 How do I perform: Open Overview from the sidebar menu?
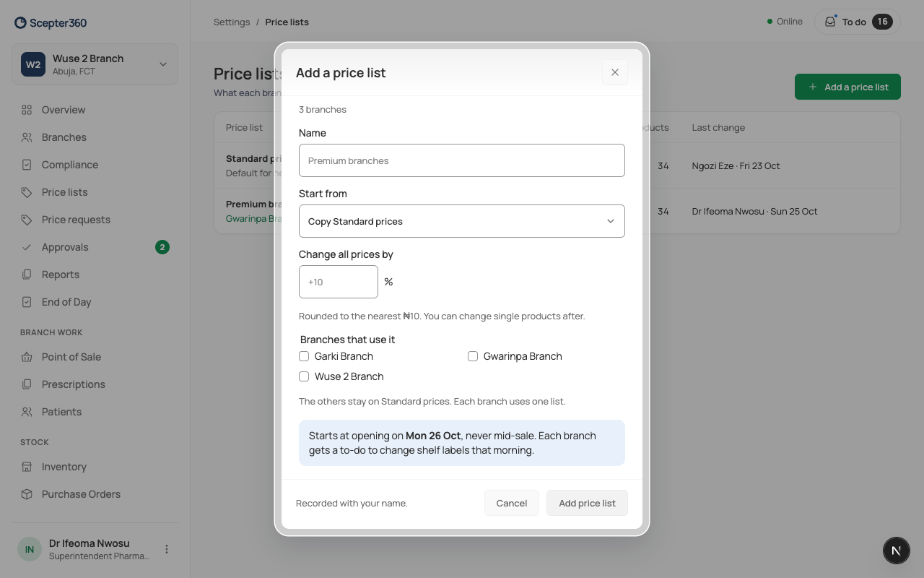[95, 110]
